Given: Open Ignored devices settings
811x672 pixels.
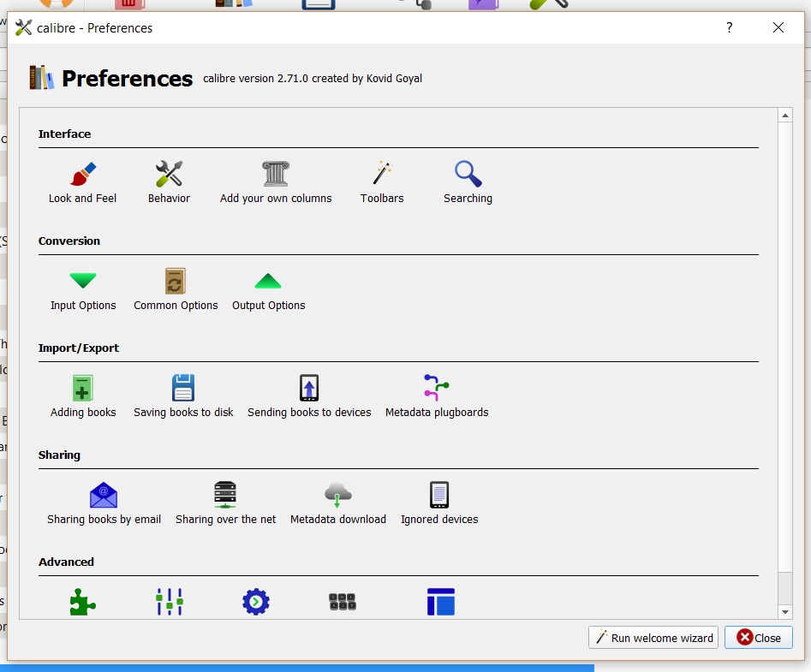Looking at the screenshot, I should 439,503.
